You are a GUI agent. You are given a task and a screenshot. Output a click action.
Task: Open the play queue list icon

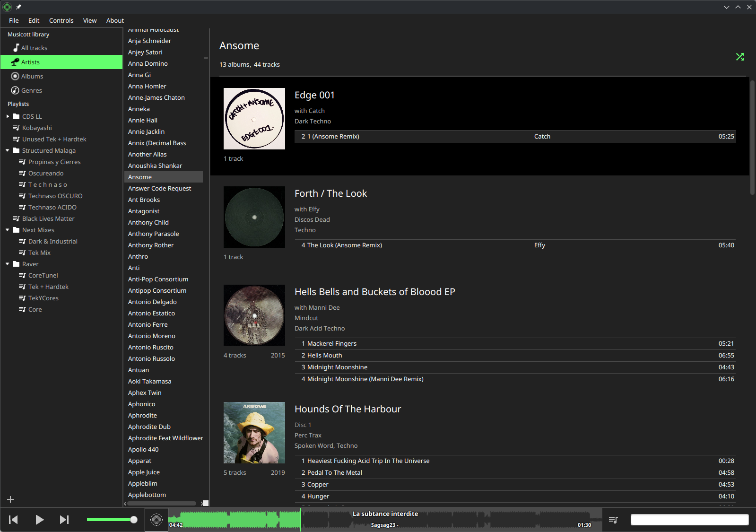point(613,520)
